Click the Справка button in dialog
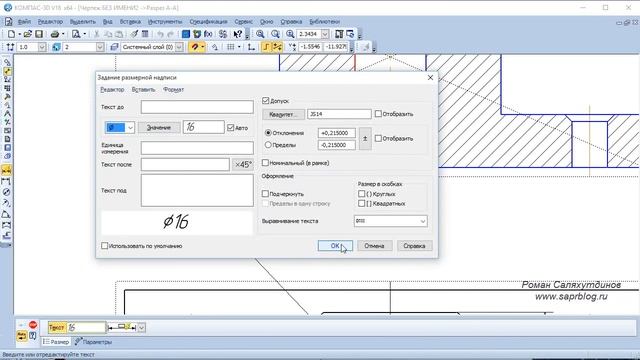The height and width of the screenshot is (360, 640). [414, 246]
